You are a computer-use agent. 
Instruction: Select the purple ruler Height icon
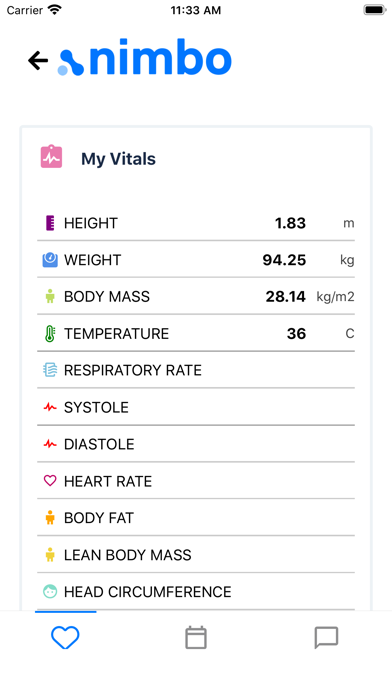click(50, 223)
